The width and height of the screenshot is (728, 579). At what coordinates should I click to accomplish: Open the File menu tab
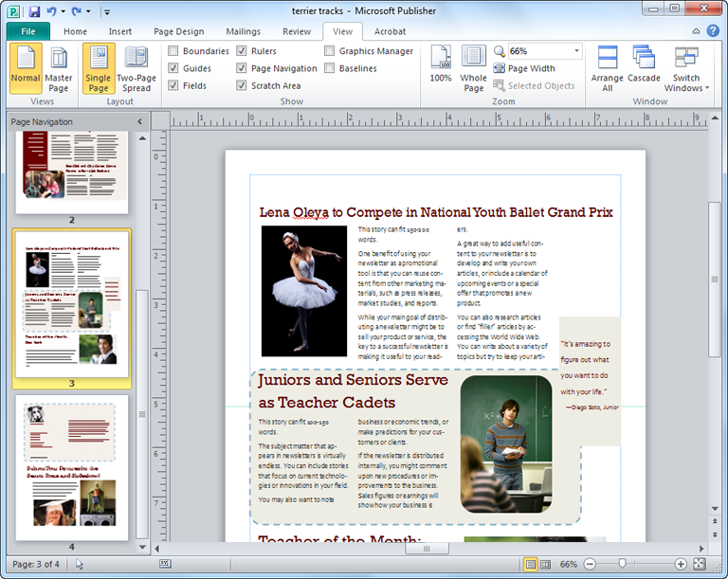click(x=27, y=31)
